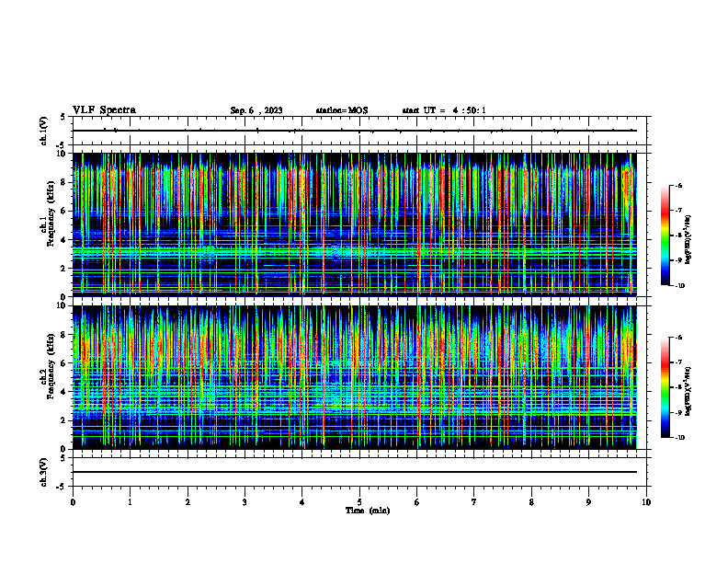The width and height of the screenshot is (728, 563).
Task: Click the ch.1 spectrogram color bar
Action: tap(665, 235)
